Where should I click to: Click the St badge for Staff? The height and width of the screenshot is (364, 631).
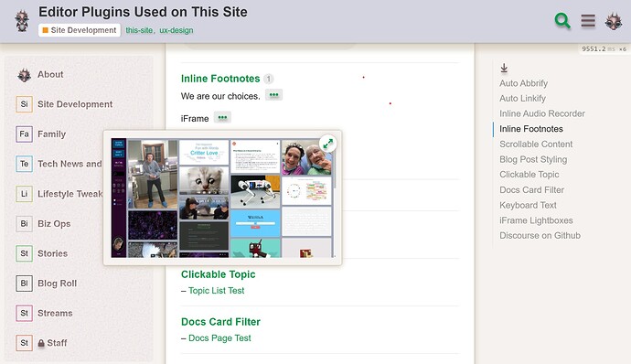coord(24,343)
